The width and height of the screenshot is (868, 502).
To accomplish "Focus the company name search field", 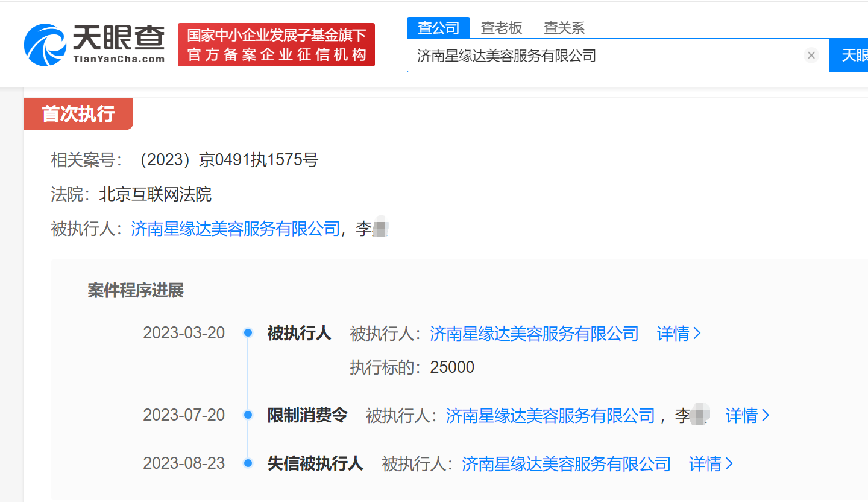I will pos(603,56).
